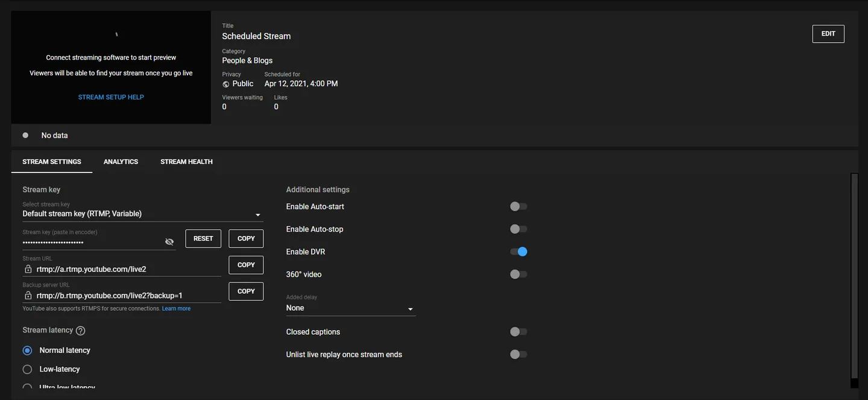Viewport: 868px width, 400px height.
Task: Click the Public privacy label
Action: click(243, 84)
